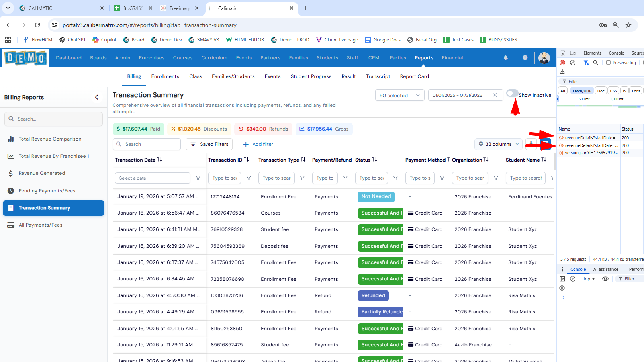Toggle DevTools network recording button
Image resolution: width=644 pixels, height=362 pixels.
(x=562, y=63)
